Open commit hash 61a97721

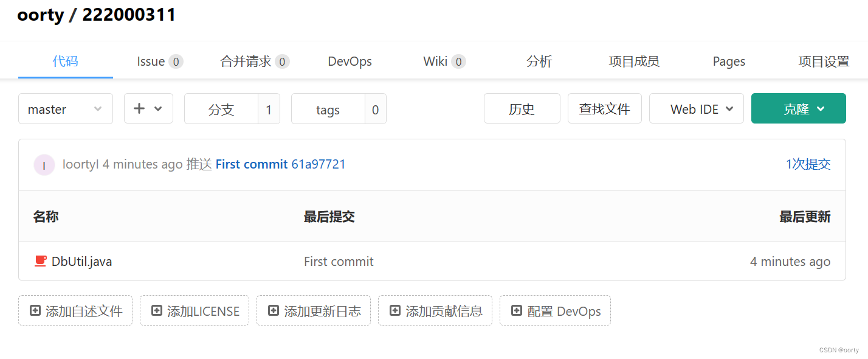tap(319, 164)
